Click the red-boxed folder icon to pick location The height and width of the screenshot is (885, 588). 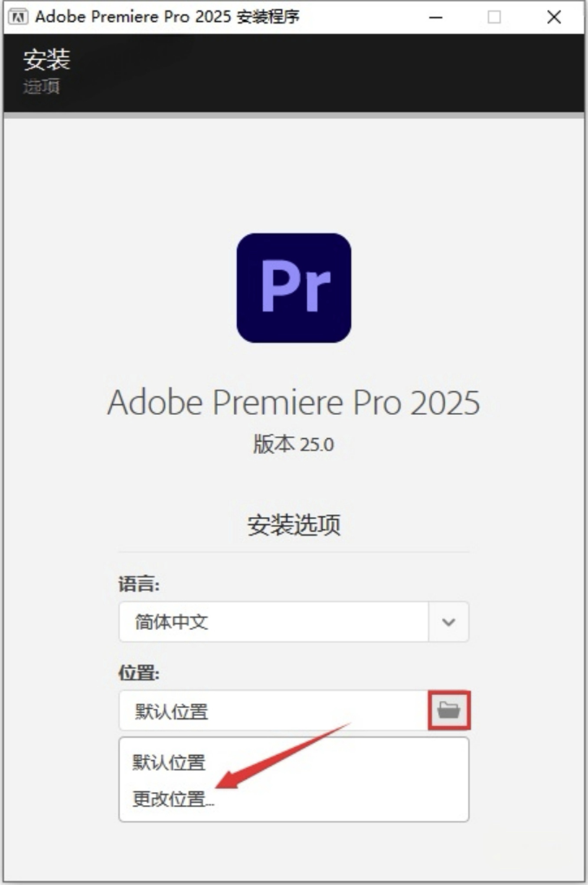[449, 710]
